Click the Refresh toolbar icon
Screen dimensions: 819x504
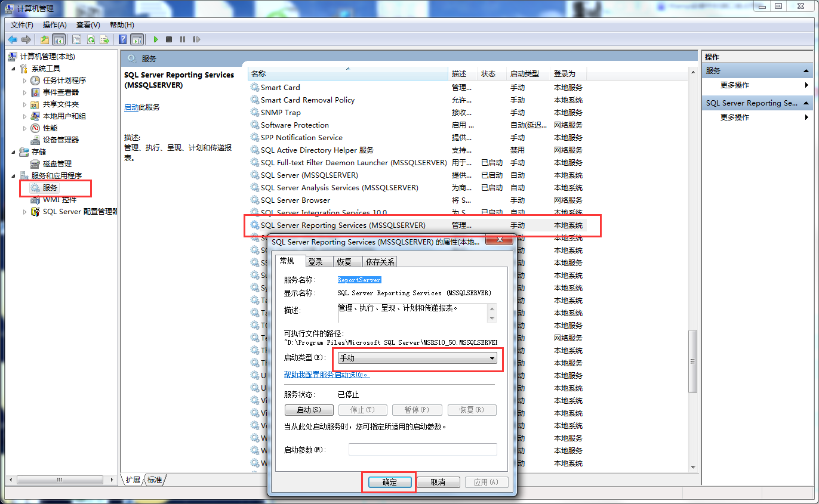tap(91, 39)
